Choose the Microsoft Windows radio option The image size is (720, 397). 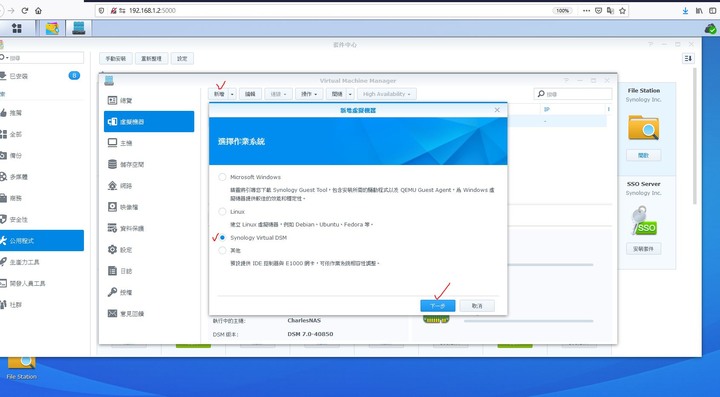[222, 177]
